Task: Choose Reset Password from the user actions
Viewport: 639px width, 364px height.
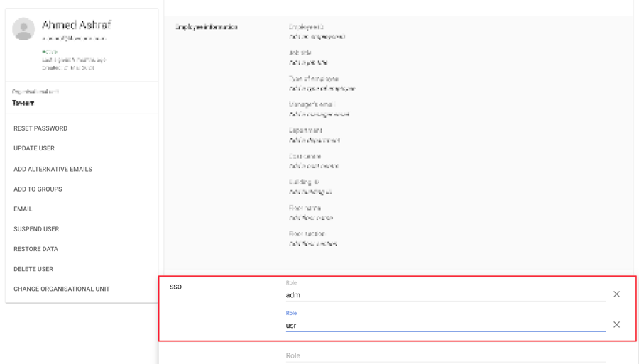Action: [40, 128]
